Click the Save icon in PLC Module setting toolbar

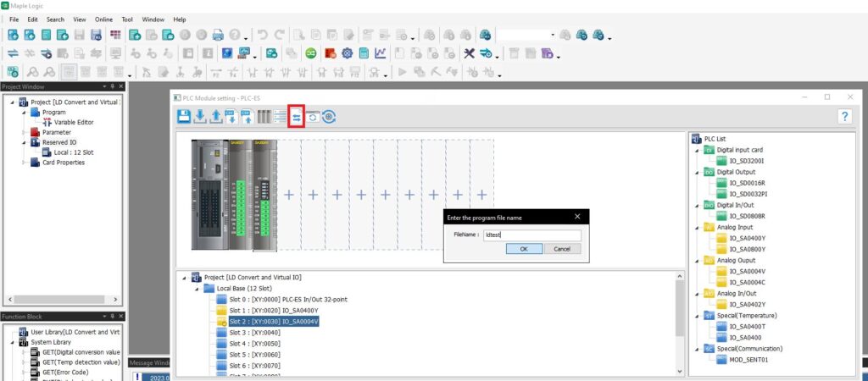[184, 117]
